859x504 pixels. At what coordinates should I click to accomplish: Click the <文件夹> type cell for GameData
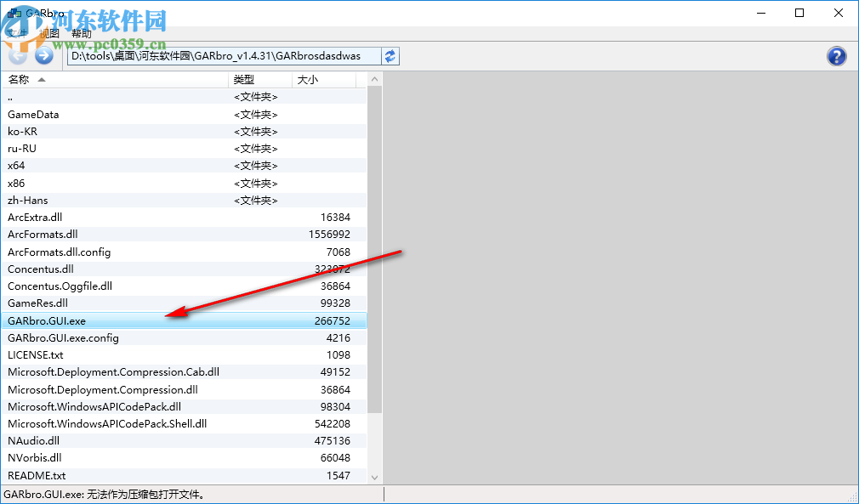256,115
